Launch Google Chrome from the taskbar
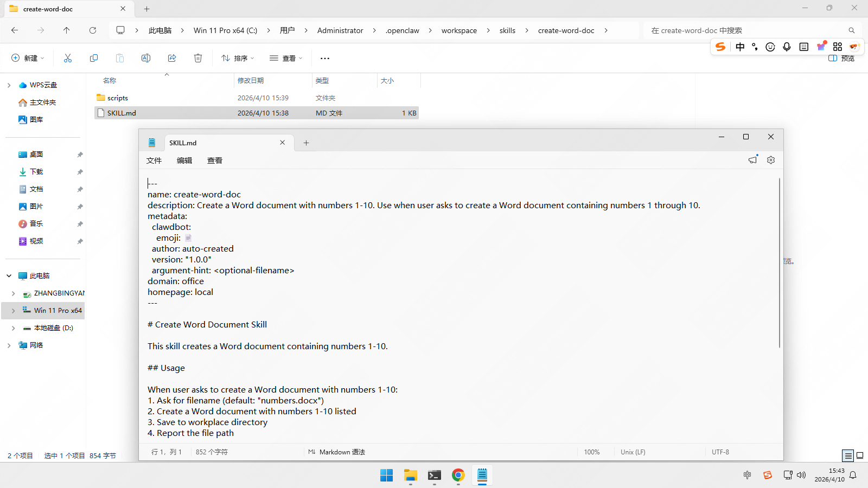 coord(458,475)
